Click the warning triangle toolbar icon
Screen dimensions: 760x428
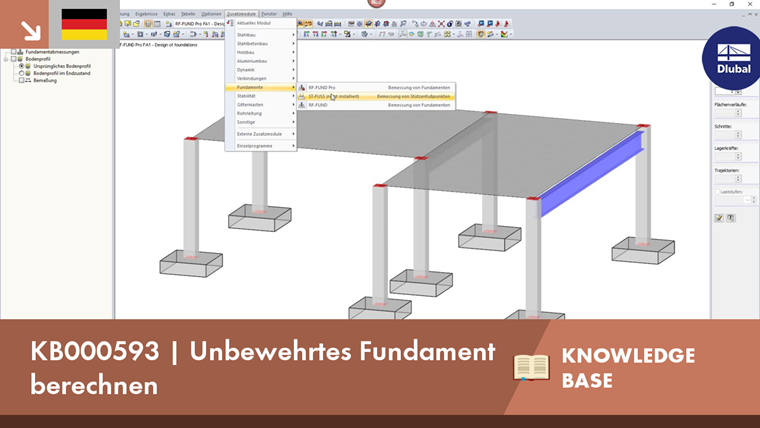[432, 23]
